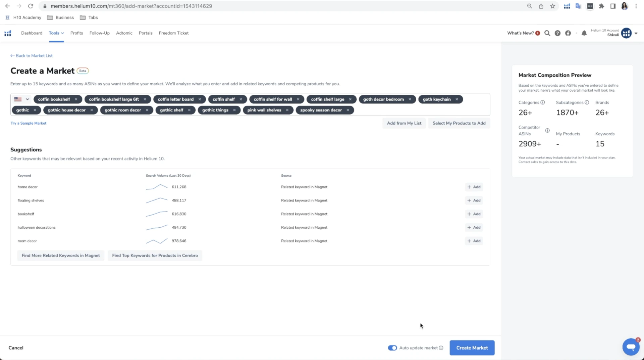Toggle the Auto update market switch

392,348
